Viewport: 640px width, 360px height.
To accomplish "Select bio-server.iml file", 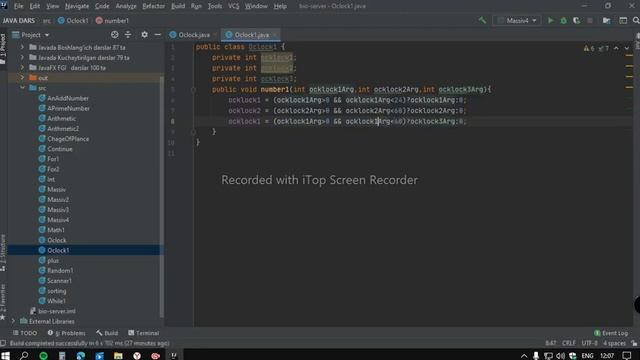I will coord(56,311).
